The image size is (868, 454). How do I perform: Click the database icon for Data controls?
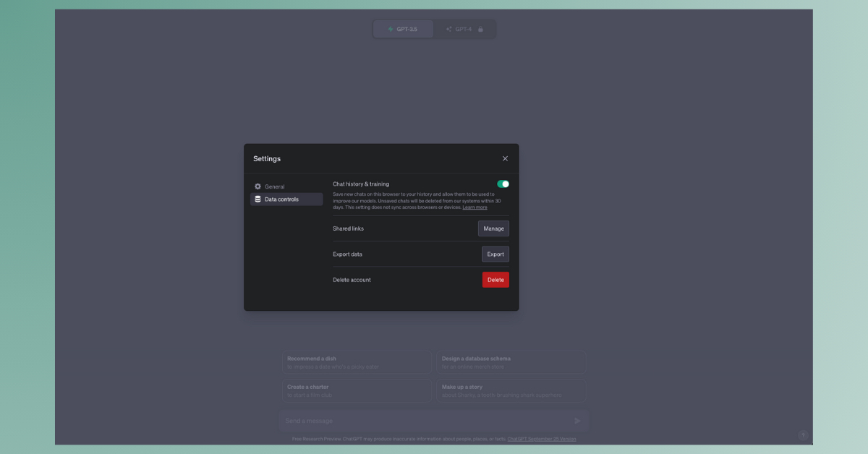[258, 200]
